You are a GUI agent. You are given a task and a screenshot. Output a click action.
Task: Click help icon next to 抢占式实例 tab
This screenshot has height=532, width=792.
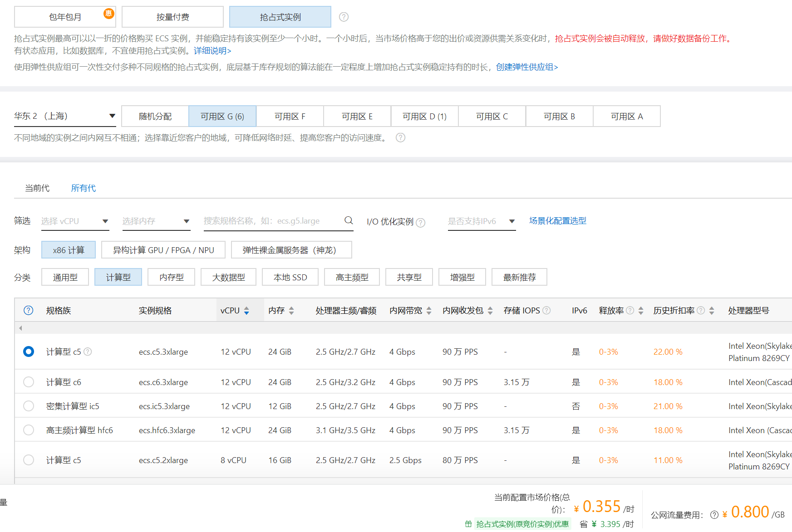pyautogui.click(x=344, y=17)
